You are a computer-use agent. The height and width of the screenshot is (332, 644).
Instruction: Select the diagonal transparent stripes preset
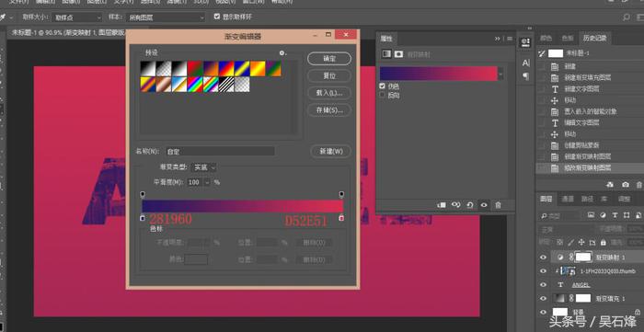click(x=226, y=85)
